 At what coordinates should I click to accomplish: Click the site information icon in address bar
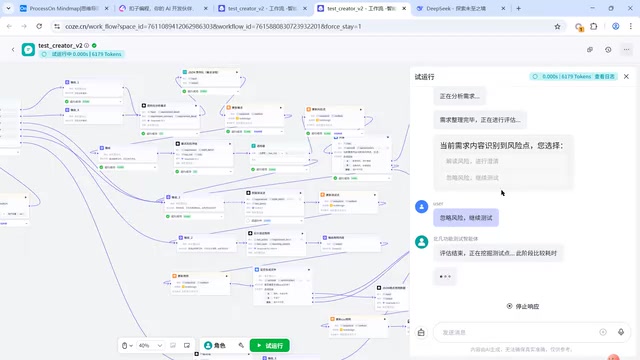click(57, 26)
